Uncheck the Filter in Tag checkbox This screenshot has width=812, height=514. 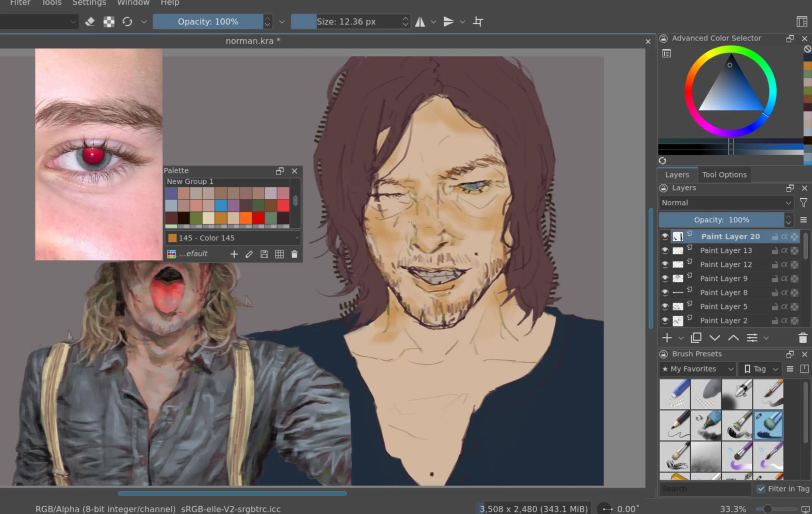pyautogui.click(x=761, y=489)
